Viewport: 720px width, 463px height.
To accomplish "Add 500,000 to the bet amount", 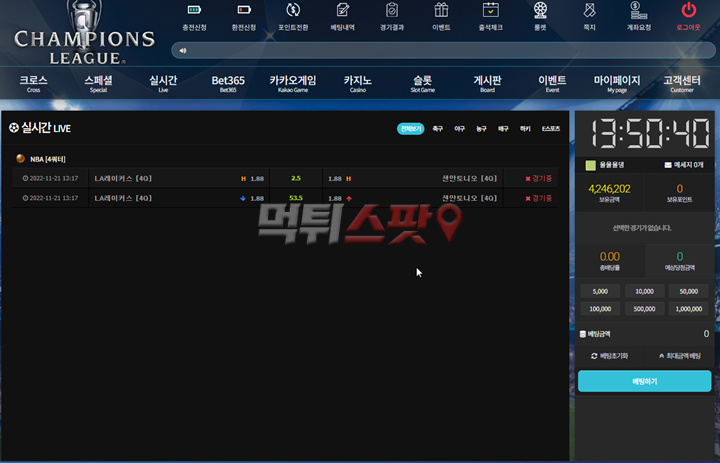I will 644,309.
